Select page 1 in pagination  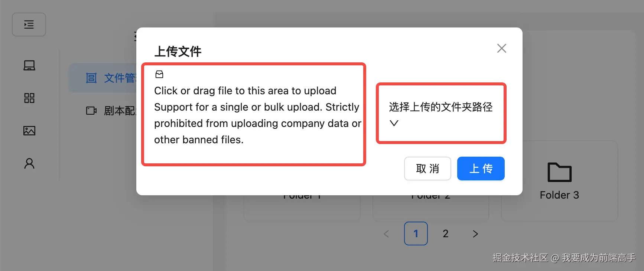pyautogui.click(x=416, y=234)
